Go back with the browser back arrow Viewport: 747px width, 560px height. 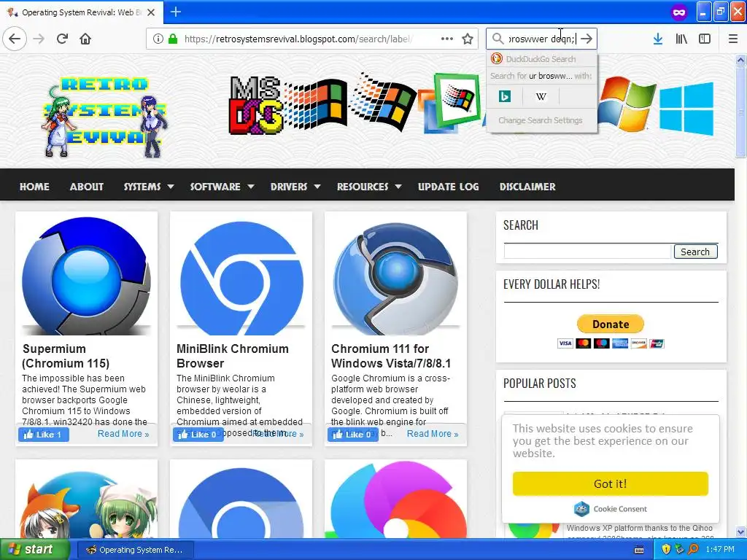[x=15, y=39]
